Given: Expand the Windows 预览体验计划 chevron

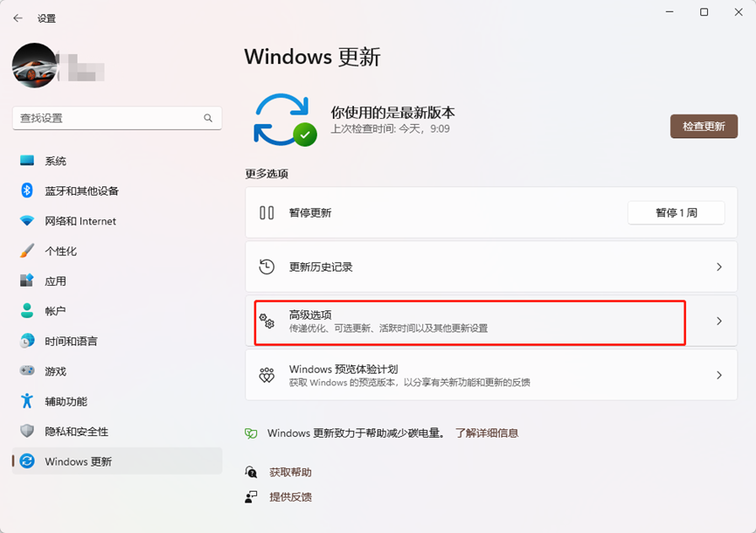Looking at the screenshot, I should 719,375.
